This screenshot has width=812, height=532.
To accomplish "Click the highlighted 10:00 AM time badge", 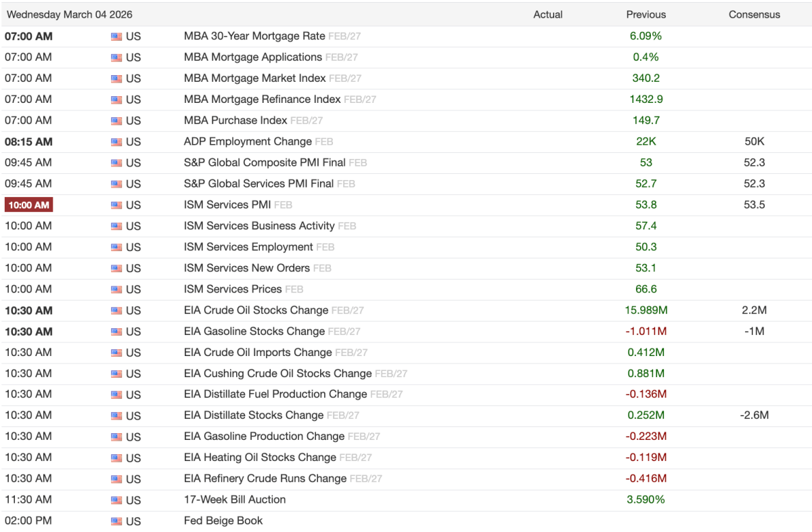I will [x=28, y=205].
